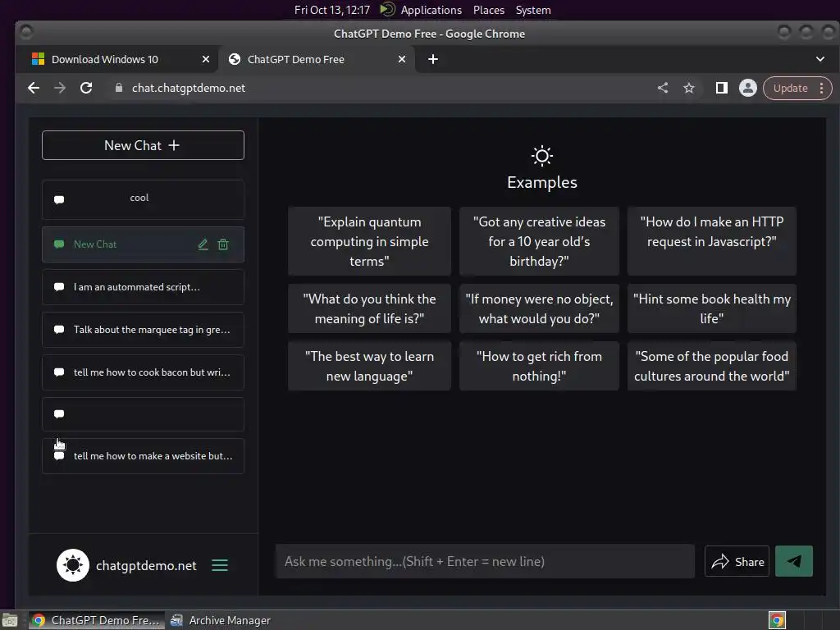
Task: Open the Places menu
Action: (489, 10)
